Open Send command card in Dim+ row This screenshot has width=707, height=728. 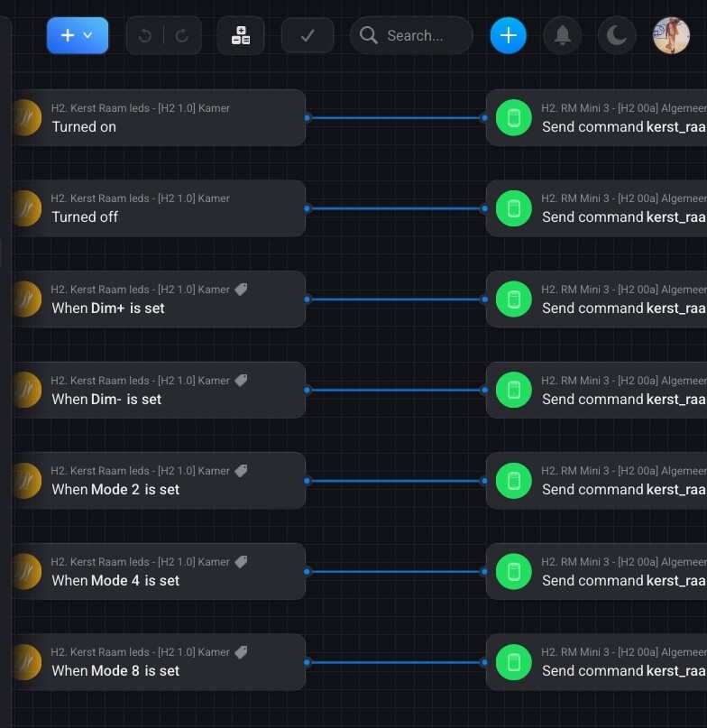tap(596, 299)
